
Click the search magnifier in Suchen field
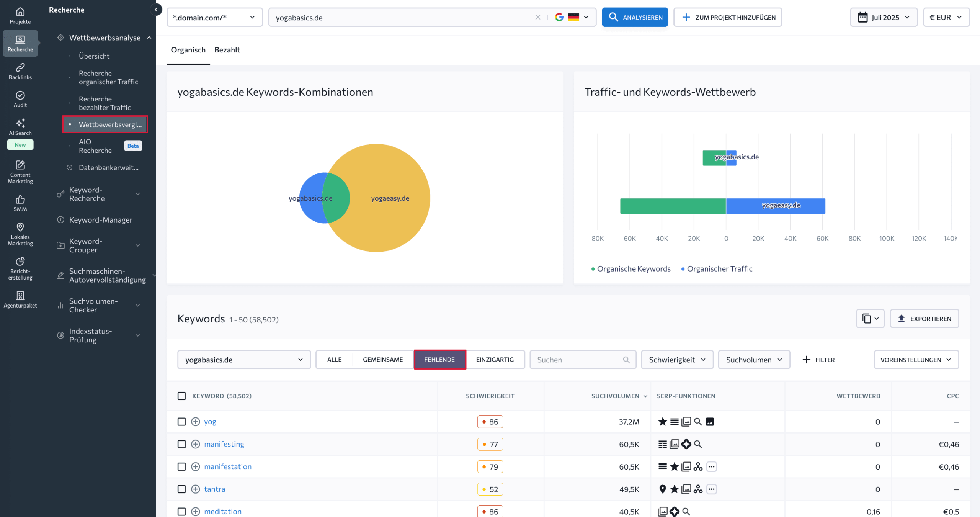pos(626,360)
